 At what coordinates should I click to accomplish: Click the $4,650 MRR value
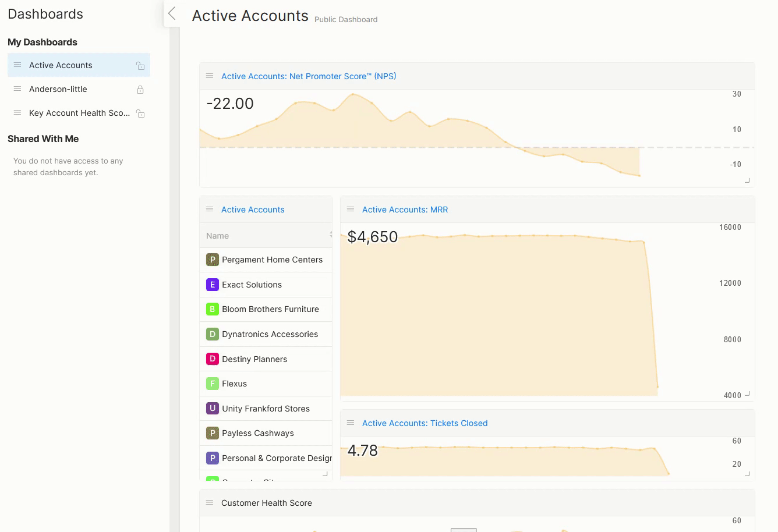pyautogui.click(x=373, y=237)
